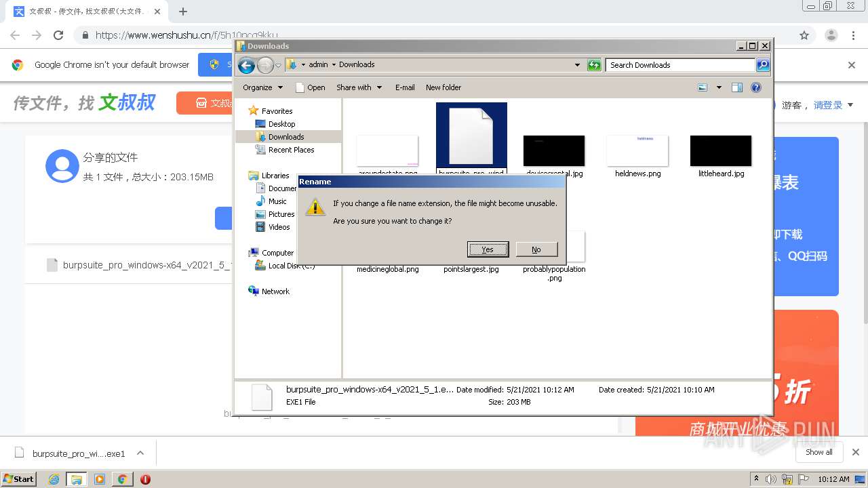This screenshot has height=488, width=868.
Task: Click probablypopulation.png file name
Action: [554, 273]
